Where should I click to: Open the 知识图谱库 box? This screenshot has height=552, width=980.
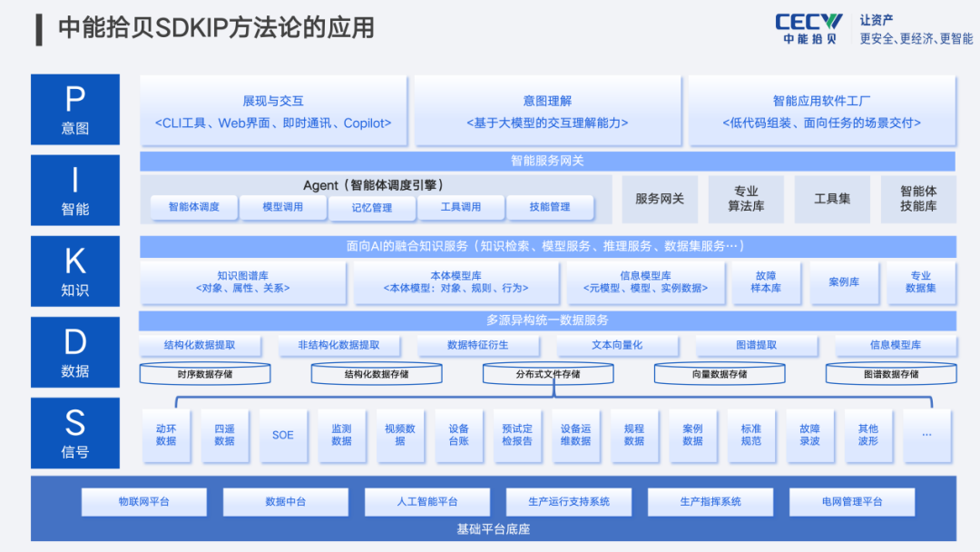242,282
